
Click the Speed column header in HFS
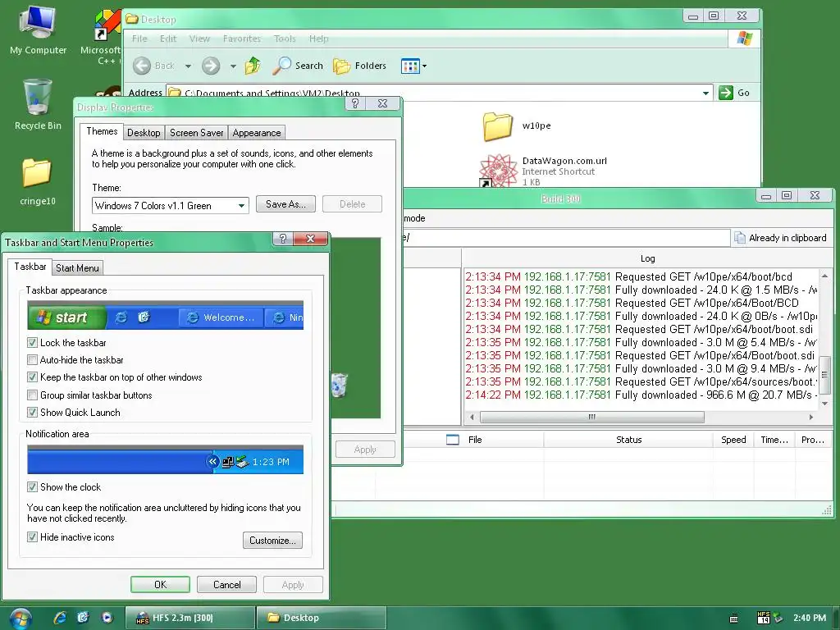[x=733, y=440]
